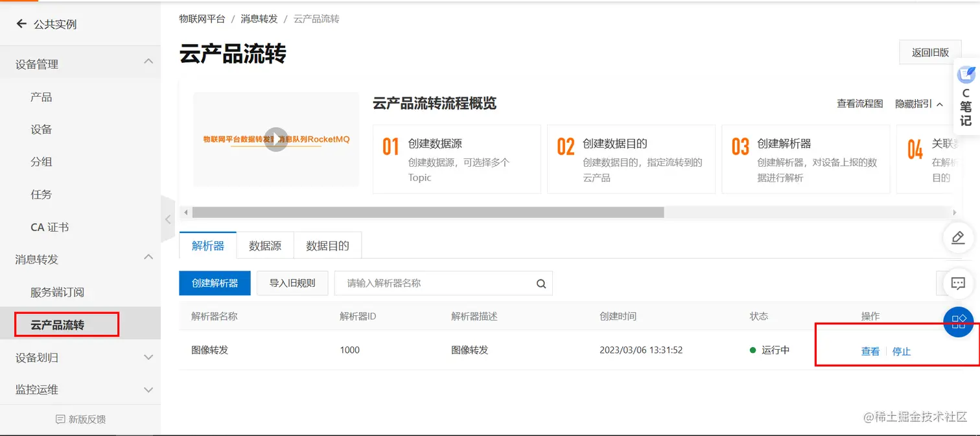Viewport: 980px width, 436px height.
Task: Click the scrollbar right arrow
Action: click(954, 212)
